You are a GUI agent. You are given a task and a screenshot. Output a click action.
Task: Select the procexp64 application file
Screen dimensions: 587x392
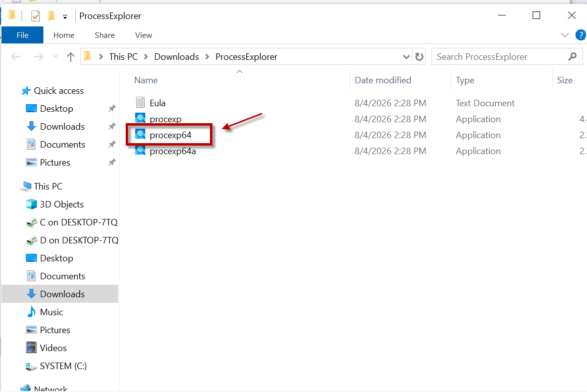[x=171, y=135]
